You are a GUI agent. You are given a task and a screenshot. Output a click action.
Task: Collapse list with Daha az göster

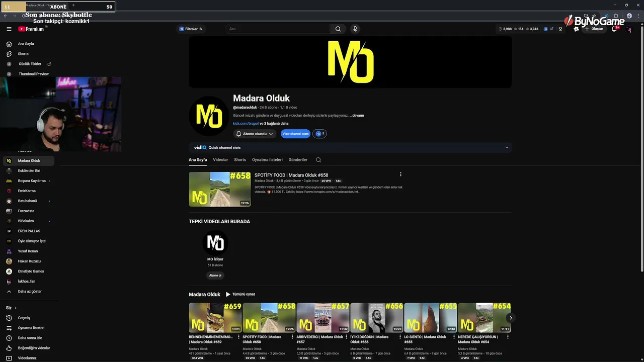pyautogui.click(x=28, y=292)
